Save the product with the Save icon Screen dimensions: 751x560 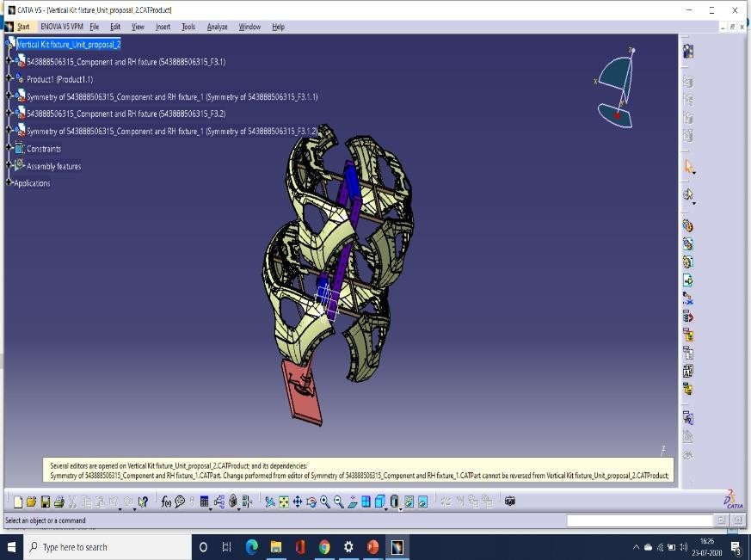(45, 502)
